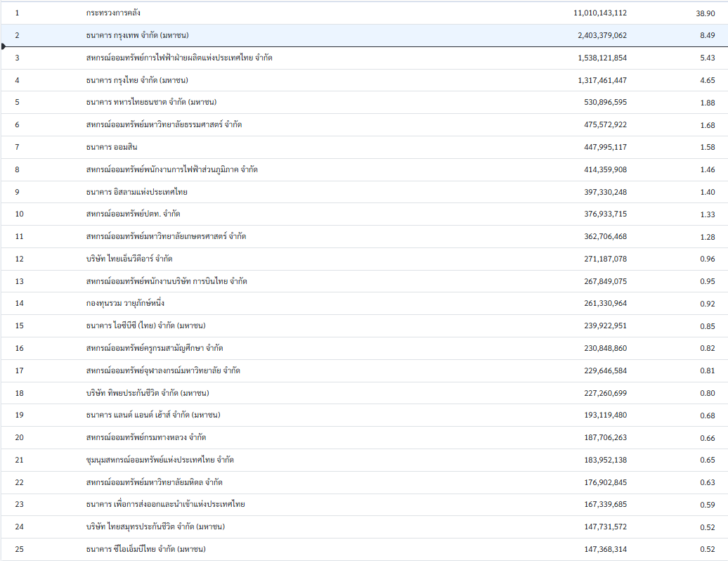Click rank number 25
Image resolution: width=728 pixels, height=561 pixels.
pyautogui.click(x=19, y=549)
